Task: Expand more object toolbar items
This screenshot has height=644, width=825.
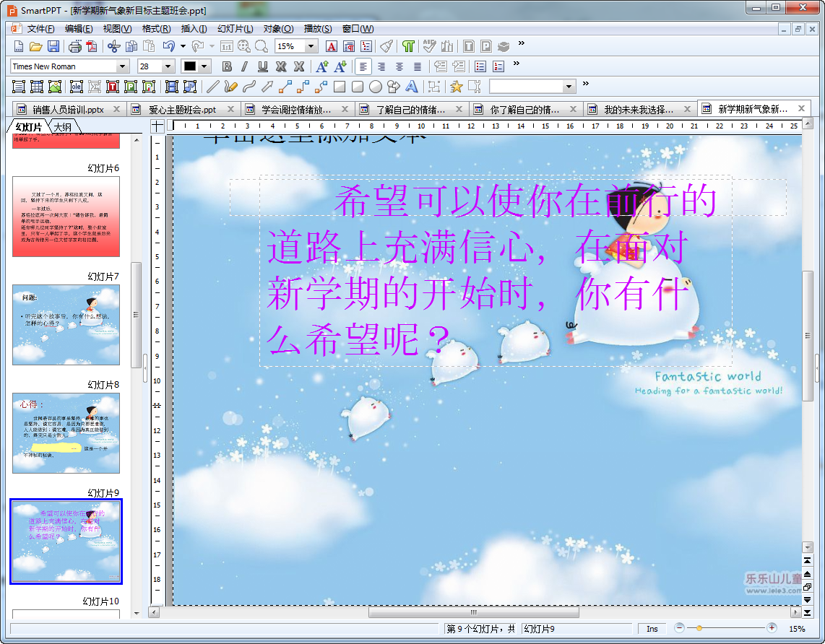Action: tap(586, 83)
